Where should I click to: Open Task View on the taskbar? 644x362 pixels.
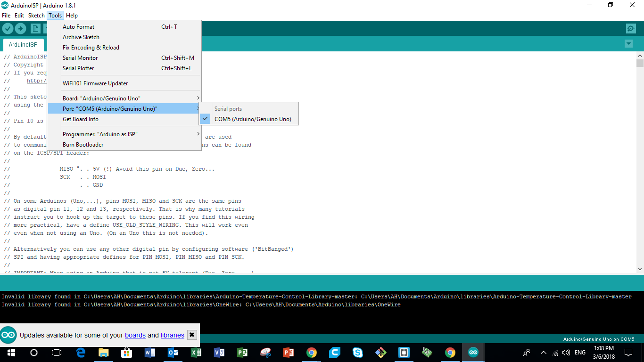point(56,353)
